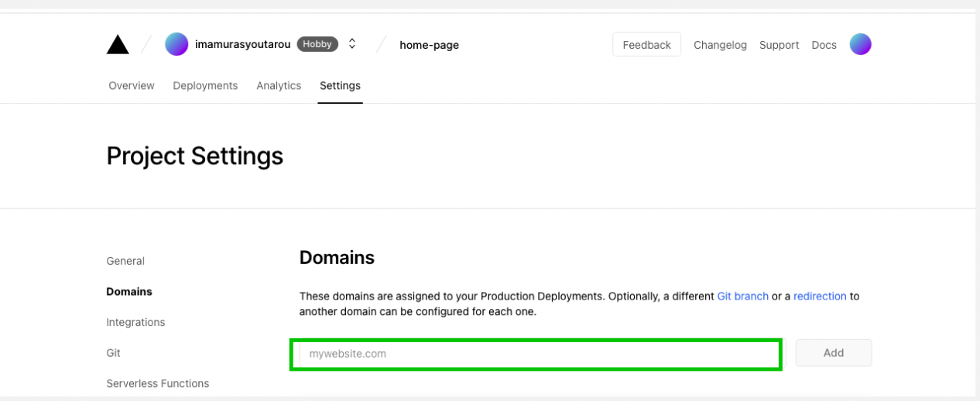Switch to the Analytics tab

[279, 86]
